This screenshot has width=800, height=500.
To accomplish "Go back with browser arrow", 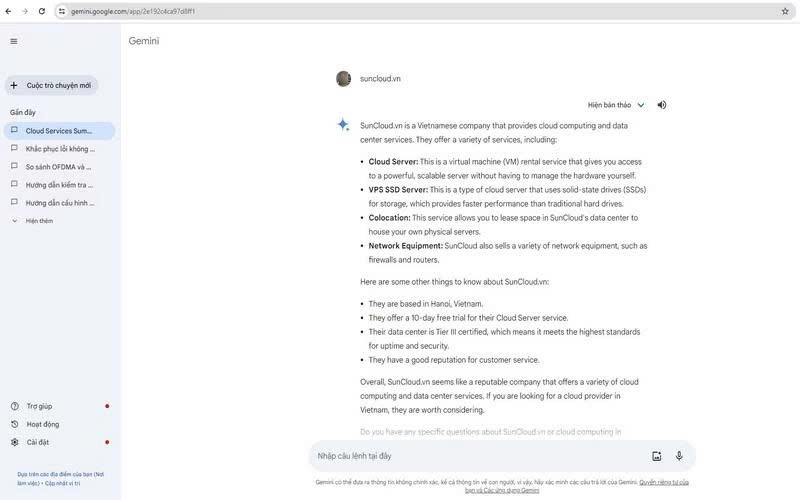I will click(8, 11).
